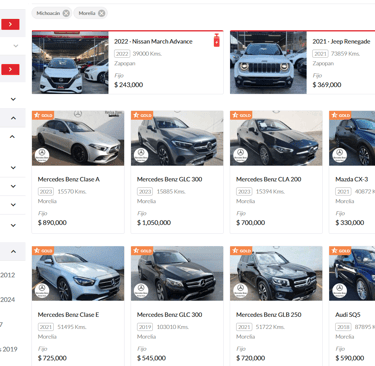Click the $ 700,000 price on CLA 200
The width and height of the screenshot is (375, 366).
click(x=251, y=222)
